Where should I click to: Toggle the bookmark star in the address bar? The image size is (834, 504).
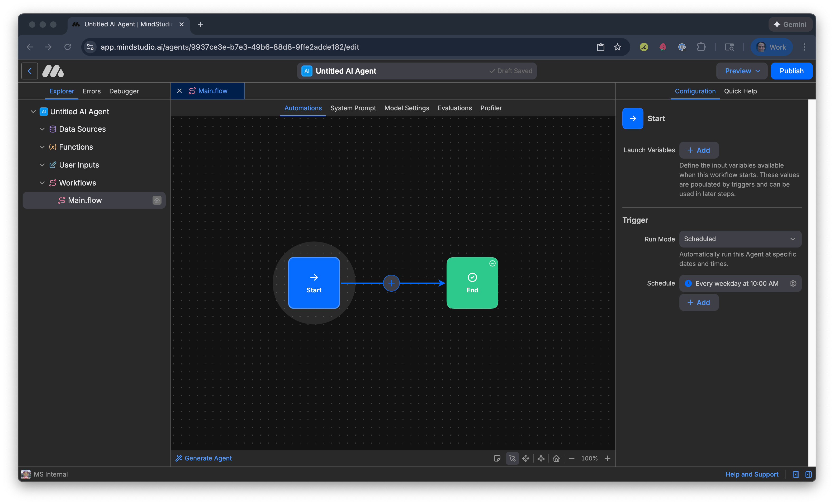618,47
